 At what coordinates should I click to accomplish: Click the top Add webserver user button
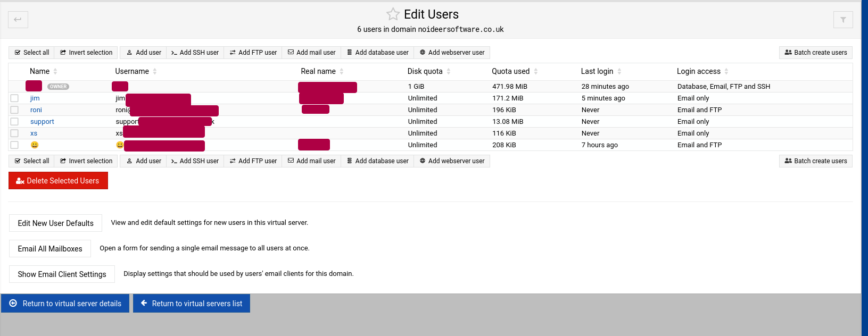click(x=452, y=53)
